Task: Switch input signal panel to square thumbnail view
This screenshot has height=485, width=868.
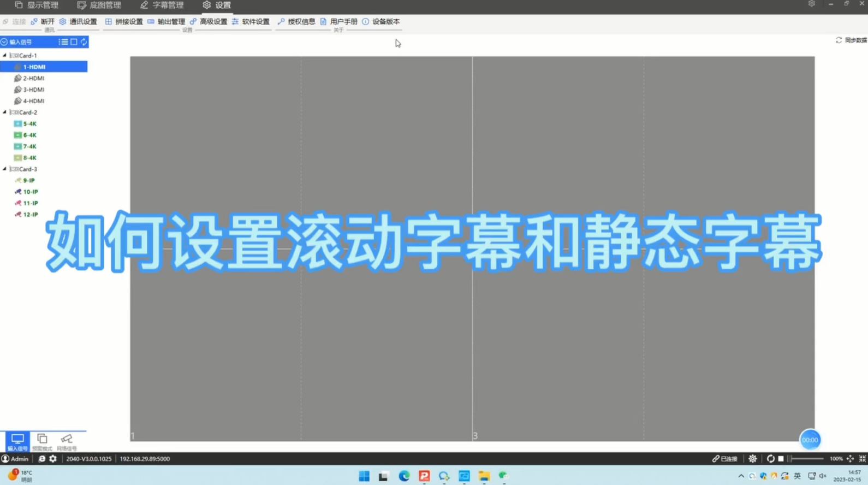Action: [74, 42]
